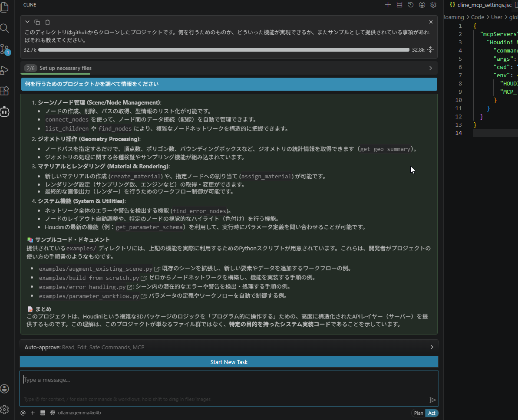
Task: Copy the task prompt text
Action: tap(37, 22)
